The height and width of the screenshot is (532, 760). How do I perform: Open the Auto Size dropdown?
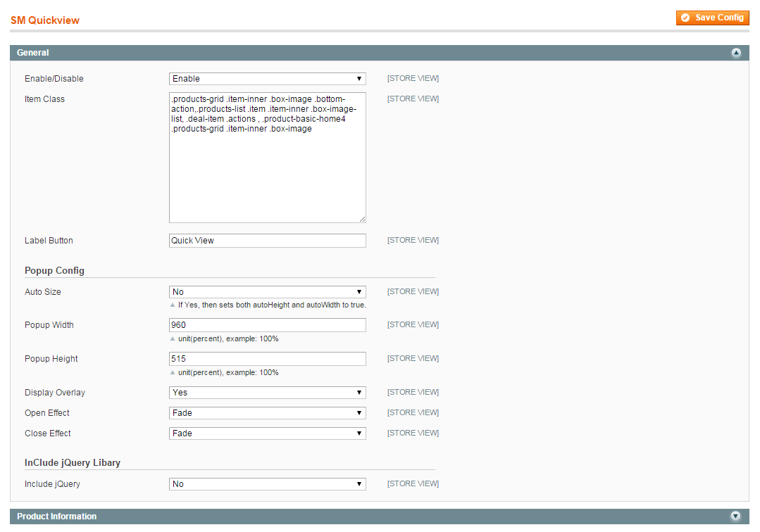(x=267, y=292)
